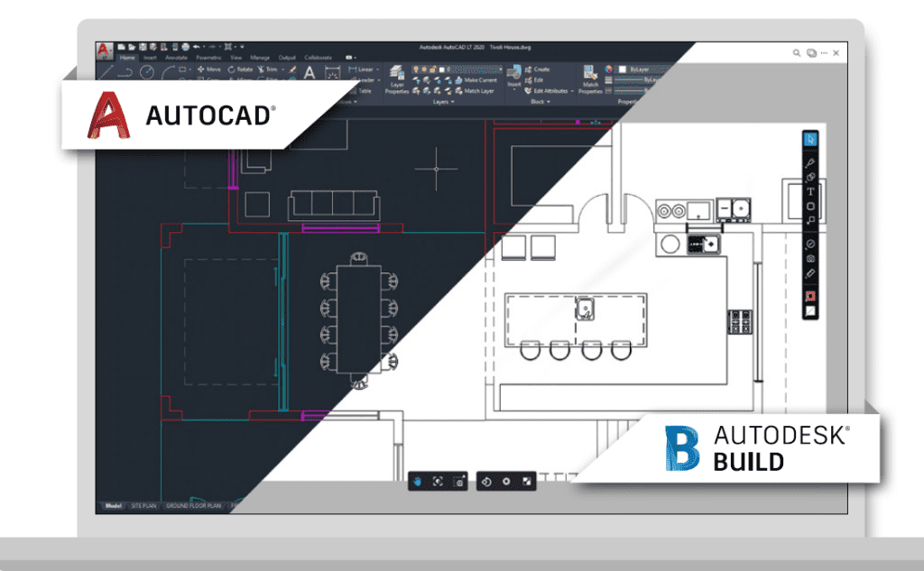
Task: Select the Move tool on the ribbon
Action: click(x=212, y=69)
